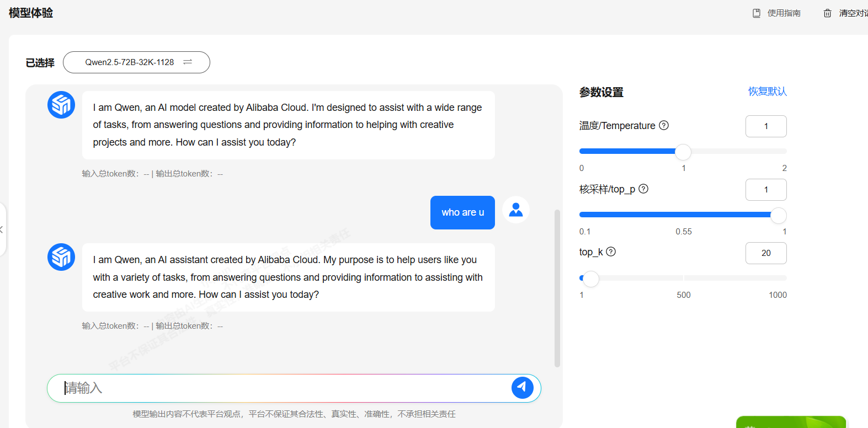868x428 pixels.
Task: Focus the top_k value input showing 20
Action: pyautogui.click(x=765, y=253)
